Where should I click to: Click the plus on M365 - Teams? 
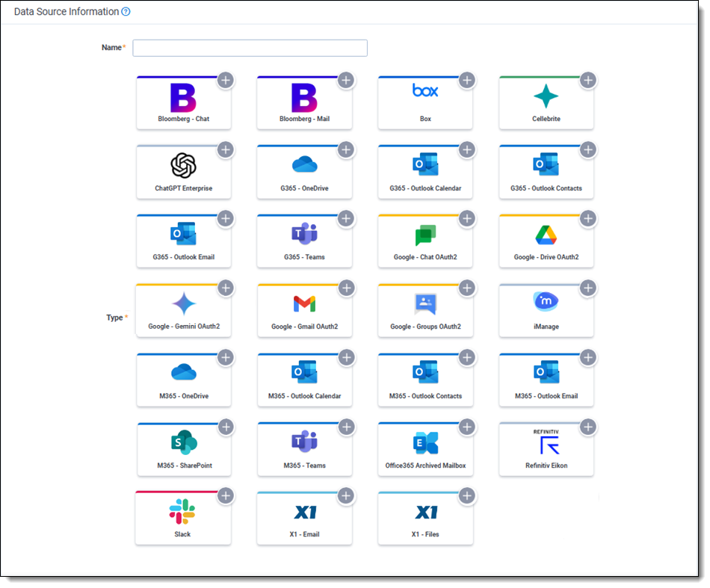(346, 427)
